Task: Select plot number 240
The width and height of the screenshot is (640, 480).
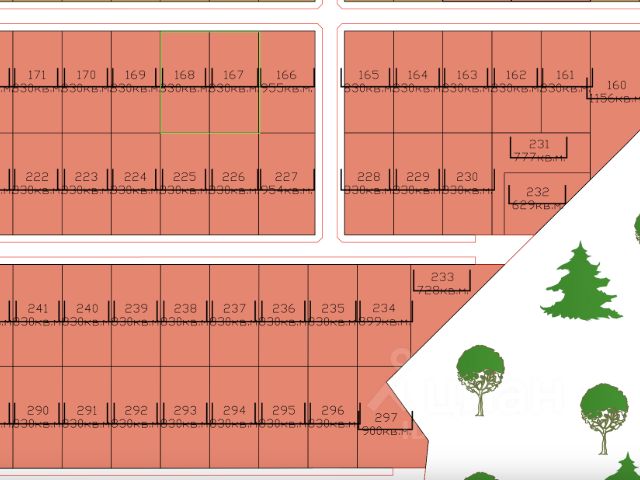Action: tap(87, 309)
